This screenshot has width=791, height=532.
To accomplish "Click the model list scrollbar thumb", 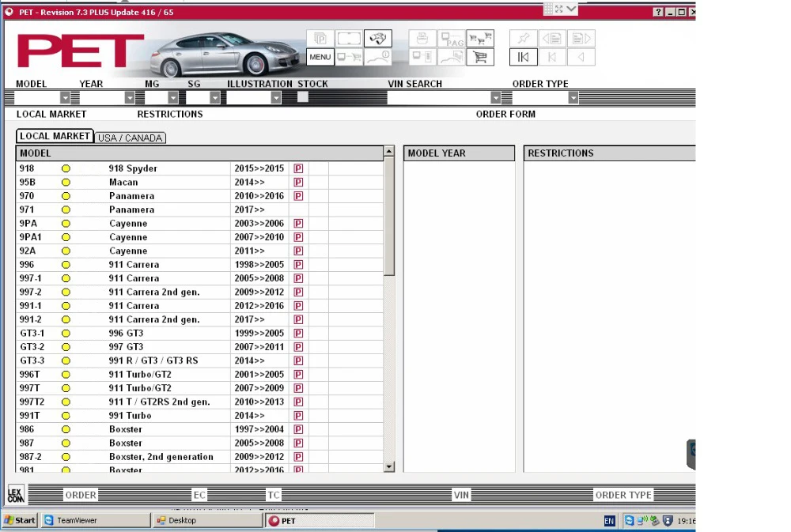I will point(389,216).
